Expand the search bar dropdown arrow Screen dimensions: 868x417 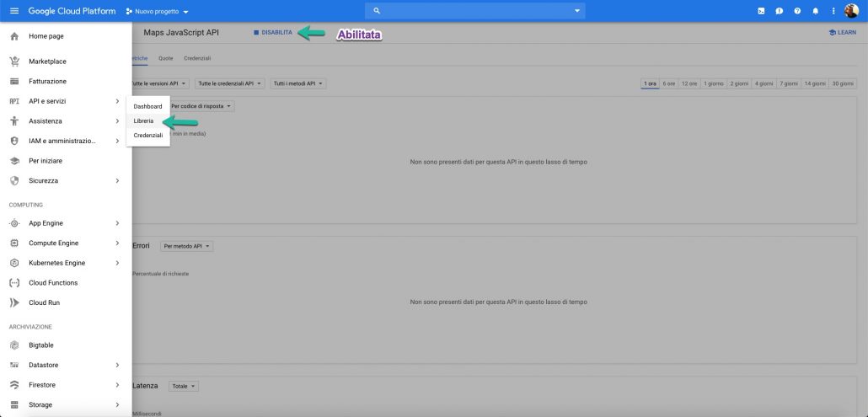(x=576, y=11)
